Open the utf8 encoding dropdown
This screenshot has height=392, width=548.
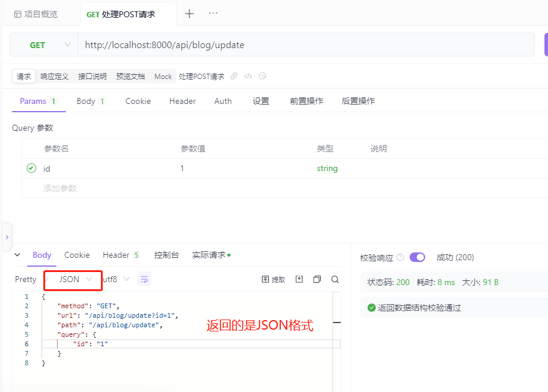click(x=116, y=279)
